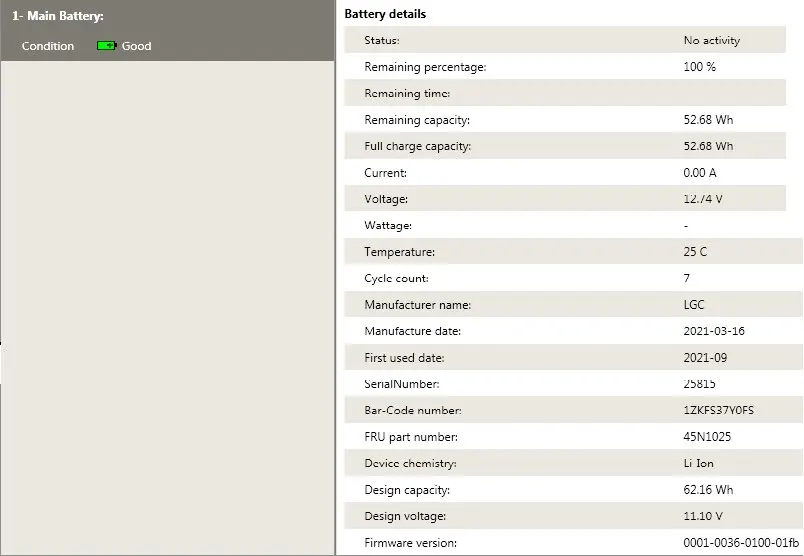Click the '100 %' value
The image size is (804, 556).
coord(699,67)
